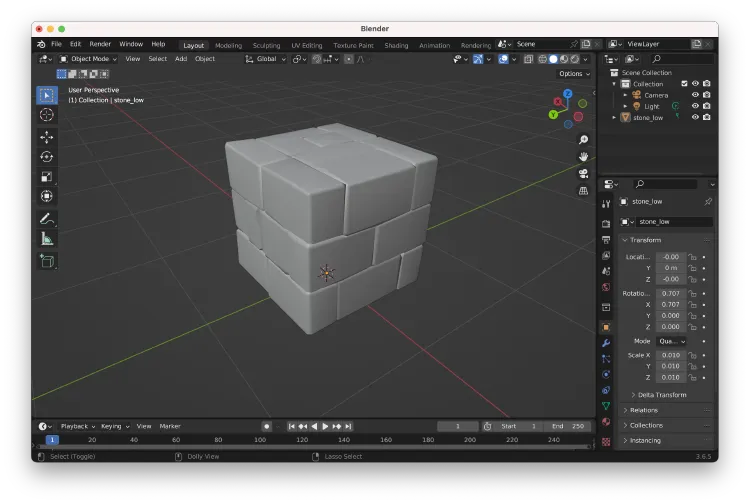
Task: Click the Options button in viewport
Action: pyautogui.click(x=574, y=74)
